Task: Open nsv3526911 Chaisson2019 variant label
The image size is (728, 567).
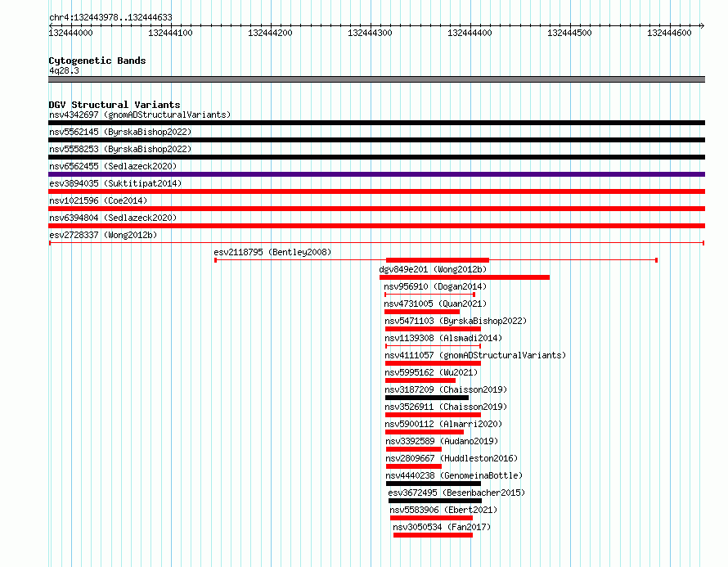Action: pos(446,407)
